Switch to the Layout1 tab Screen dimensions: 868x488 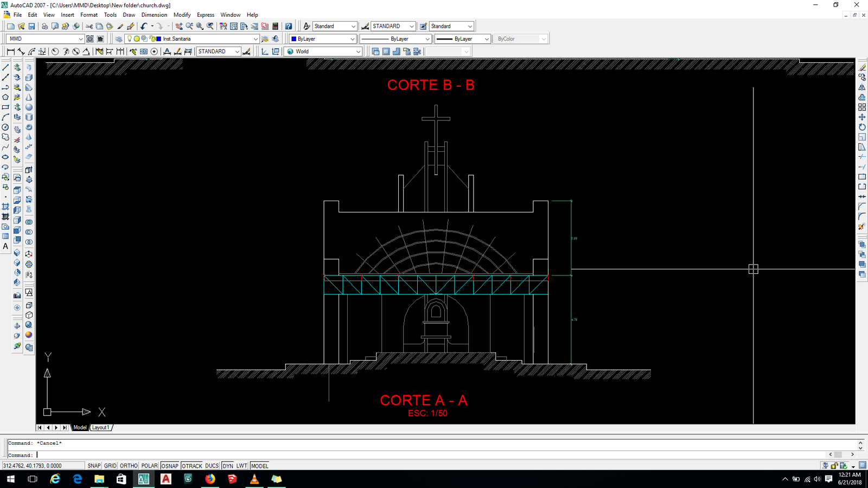coord(100,427)
